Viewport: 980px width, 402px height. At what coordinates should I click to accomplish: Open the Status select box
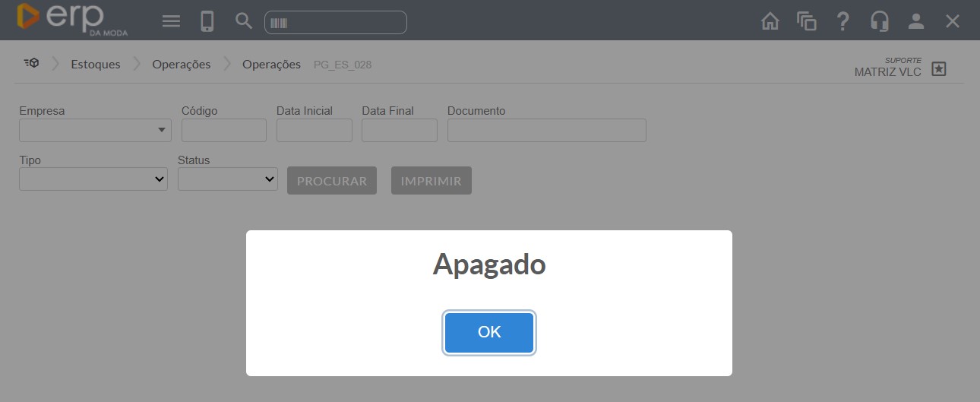[228, 179]
